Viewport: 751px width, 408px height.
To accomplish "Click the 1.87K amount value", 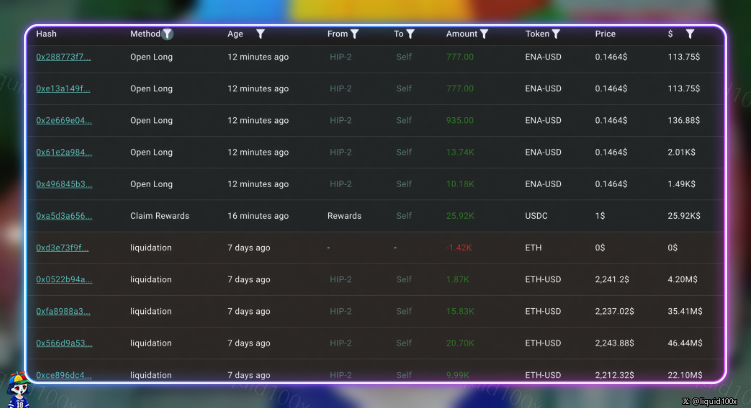I will coord(457,280).
